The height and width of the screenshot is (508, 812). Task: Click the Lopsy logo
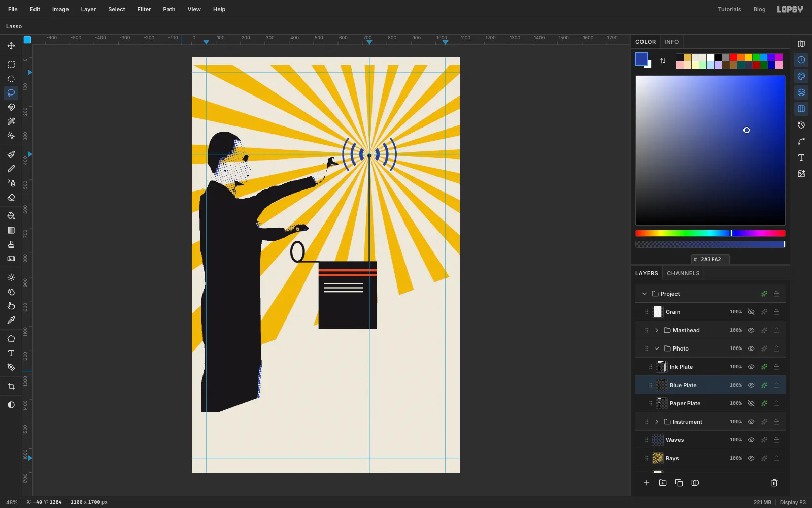pos(790,9)
